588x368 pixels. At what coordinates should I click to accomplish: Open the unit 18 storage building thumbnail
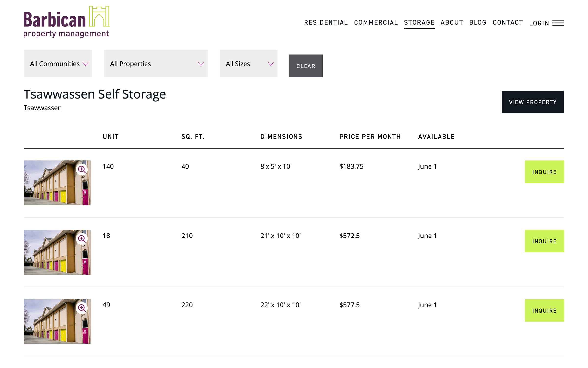pos(57,252)
